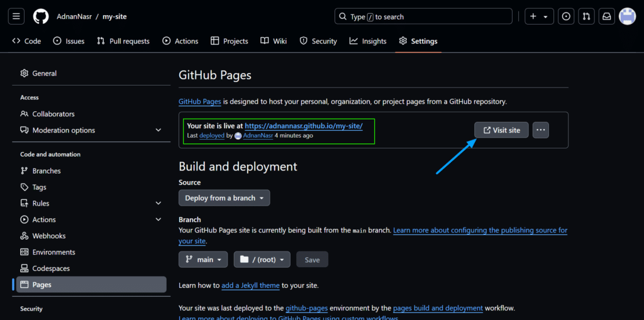This screenshot has height=320, width=644.
Task: Open the hamburger navigation menu
Action: (x=16, y=16)
